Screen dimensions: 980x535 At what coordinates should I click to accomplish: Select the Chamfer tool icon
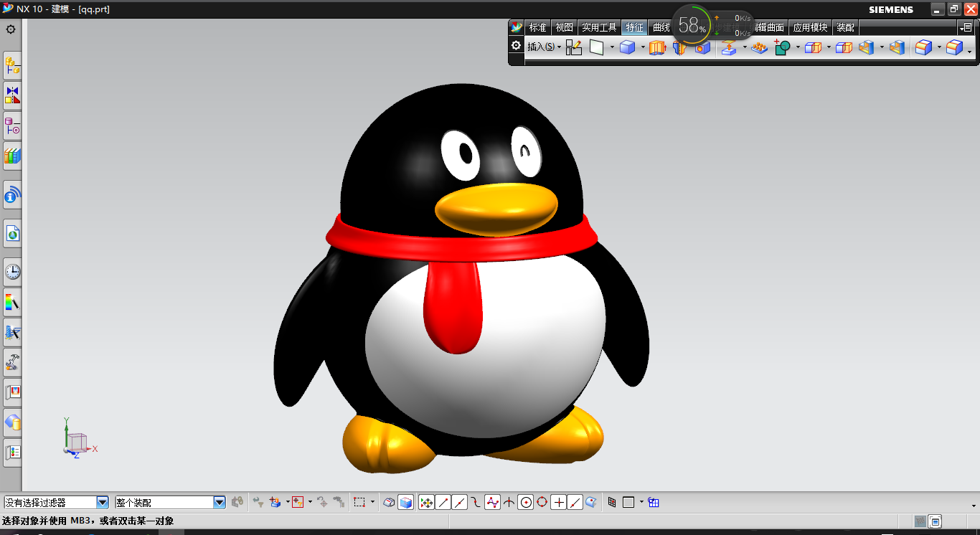pyautogui.click(x=954, y=47)
